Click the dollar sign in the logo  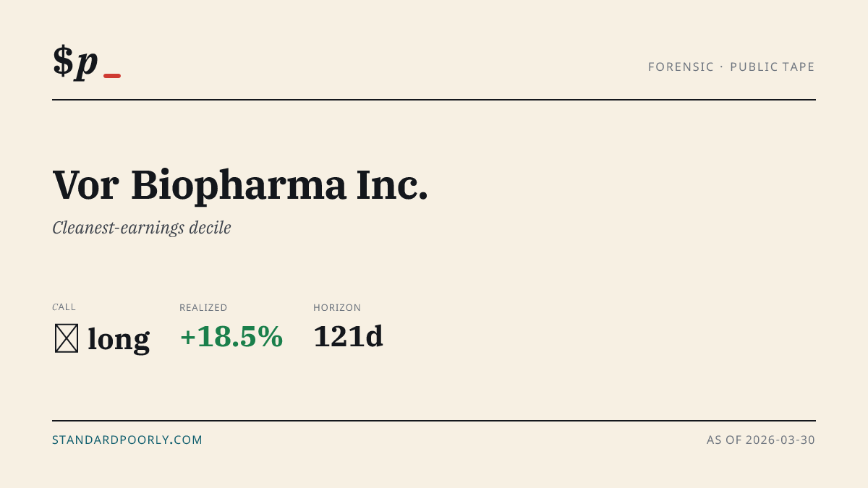[x=63, y=61]
